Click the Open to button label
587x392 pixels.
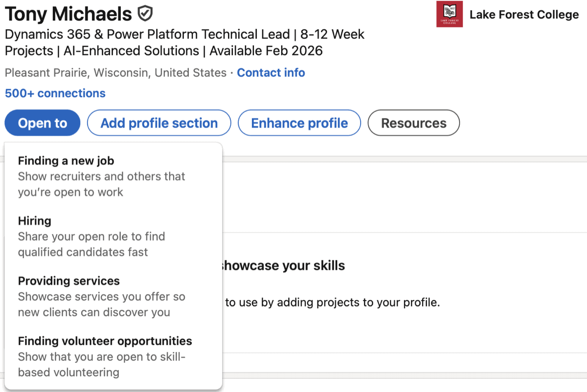42,123
